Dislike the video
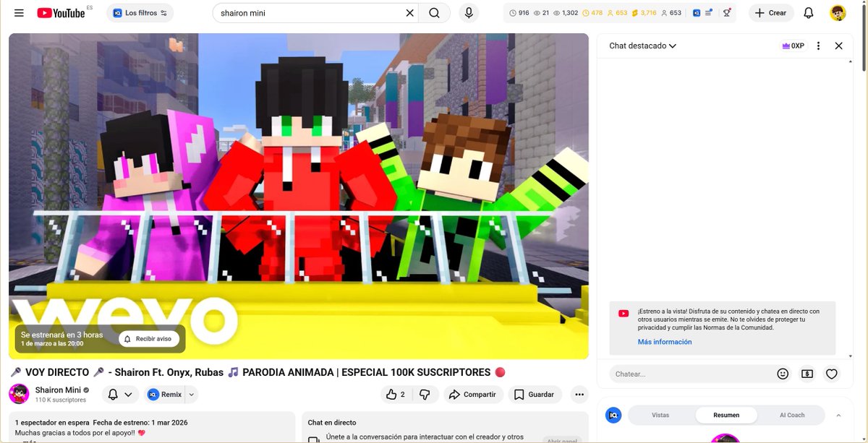This screenshot has width=868, height=443. coord(425,395)
